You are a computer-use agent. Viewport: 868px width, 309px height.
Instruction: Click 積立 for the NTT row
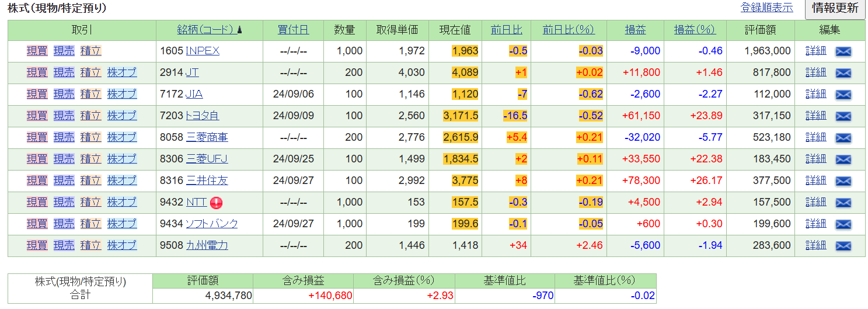click(x=90, y=202)
